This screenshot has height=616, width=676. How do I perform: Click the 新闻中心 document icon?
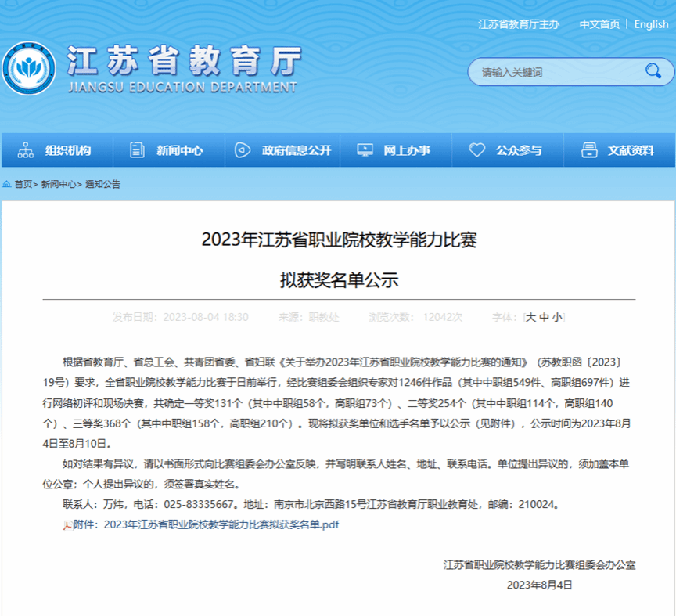(137, 150)
